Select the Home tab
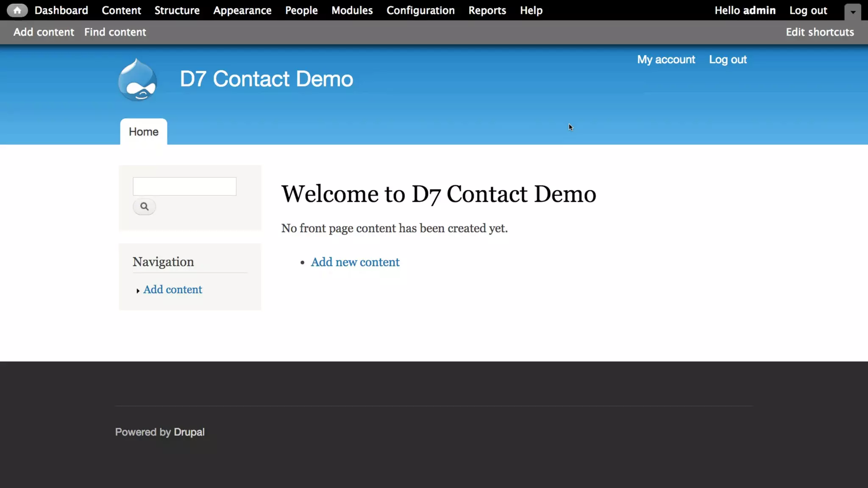This screenshot has width=868, height=488. point(144,132)
